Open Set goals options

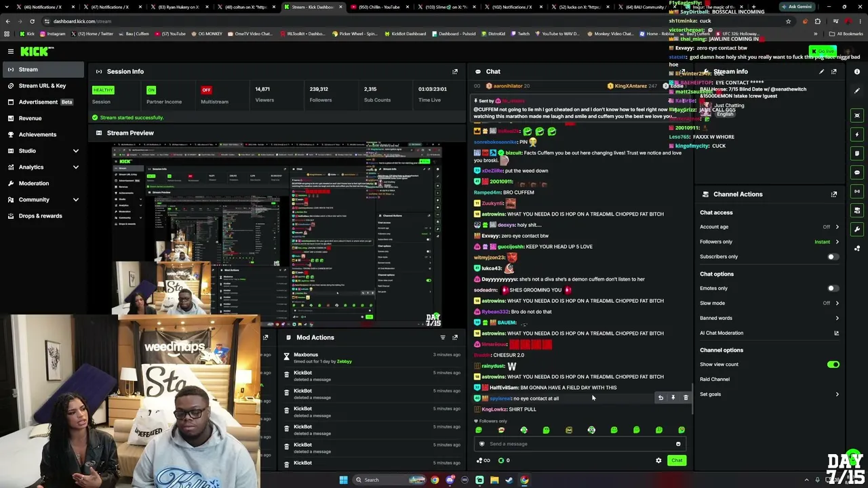pyautogui.click(x=769, y=394)
